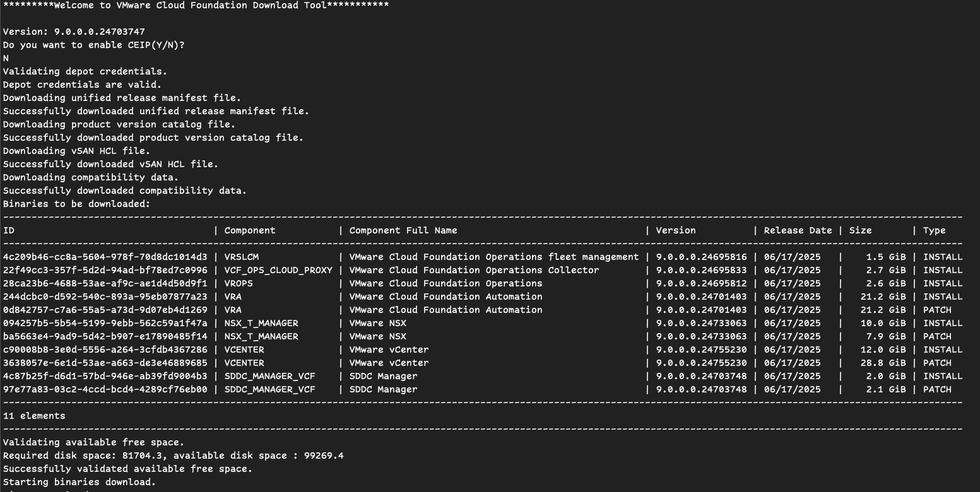Click the Release Date column header

798,231
